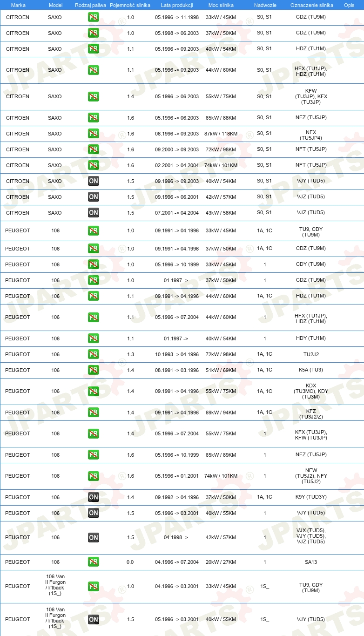Click the petrol icon in the Peugeot 106 TU2J2 row
The image size is (364, 636).
(x=93, y=354)
